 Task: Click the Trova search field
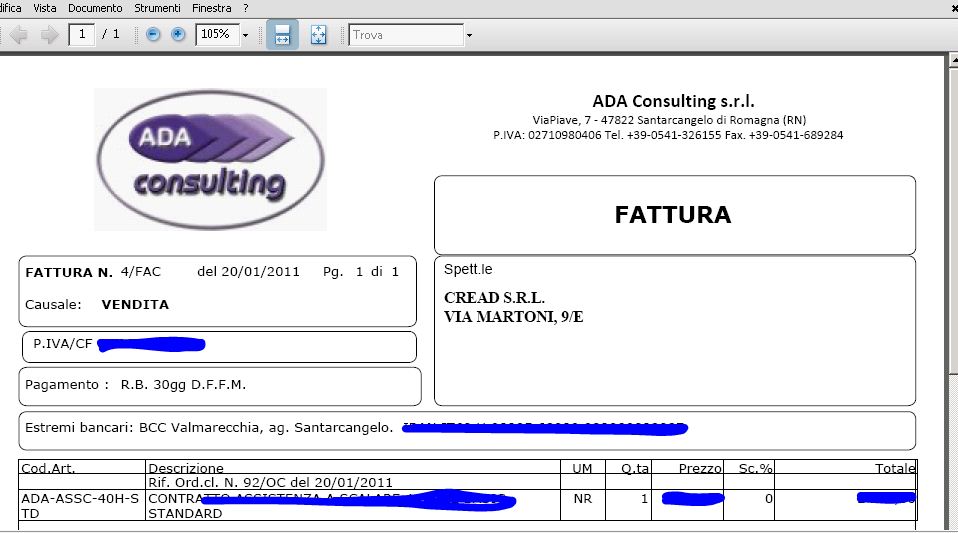point(406,35)
